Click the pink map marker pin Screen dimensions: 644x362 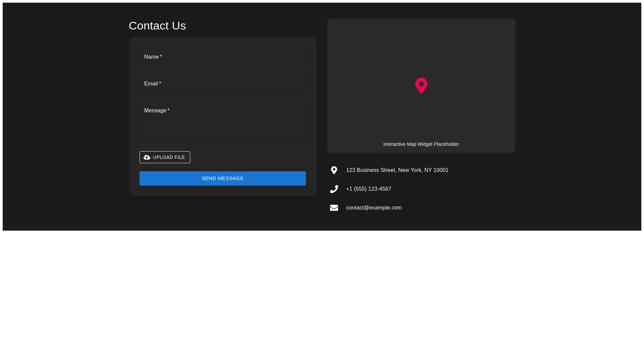tap(421, 85)
